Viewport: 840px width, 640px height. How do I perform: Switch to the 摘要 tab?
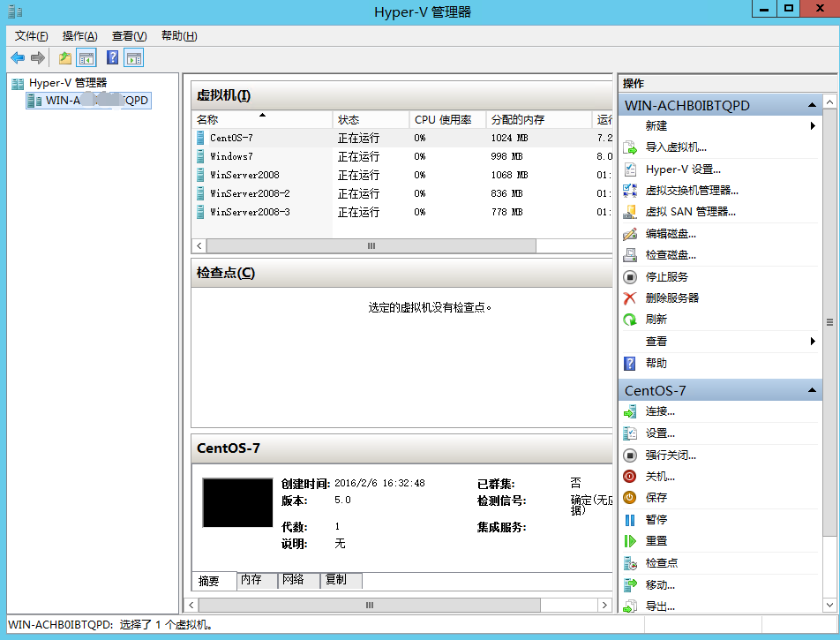pyautogui.click(x=214, y=581)
